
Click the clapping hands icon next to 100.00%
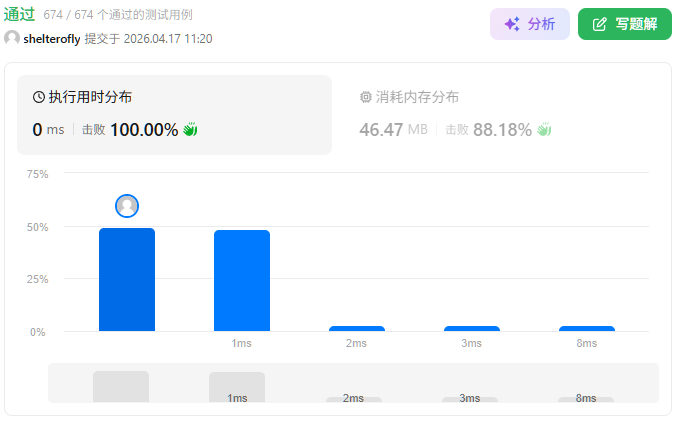click(190, 130)
